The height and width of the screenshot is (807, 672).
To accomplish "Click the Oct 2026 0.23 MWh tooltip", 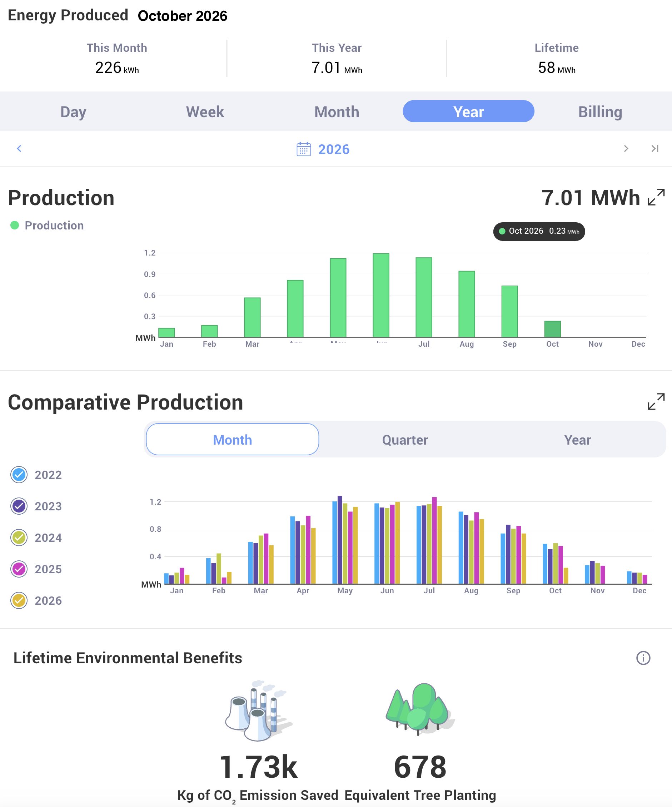I will coord(539,231).
